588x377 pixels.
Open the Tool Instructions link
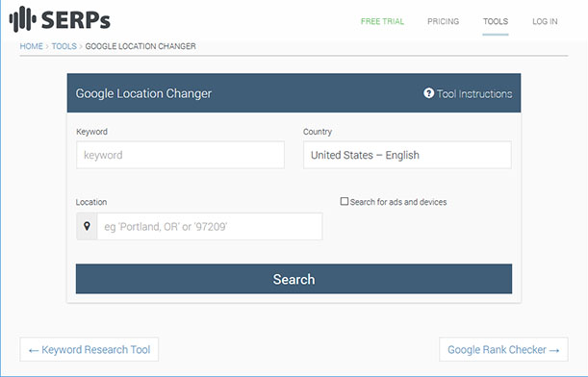pyautogui.click(x=474, y=93)
